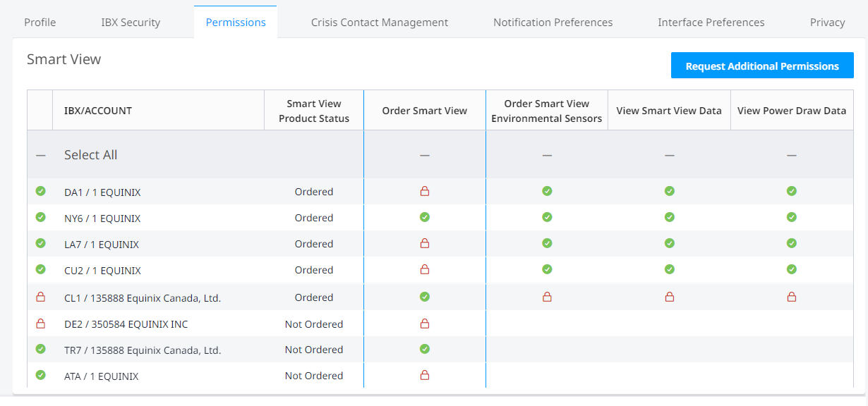
Task: Toggle Select All dash under View Power Draw Data
Action: (x=792, y=155)
